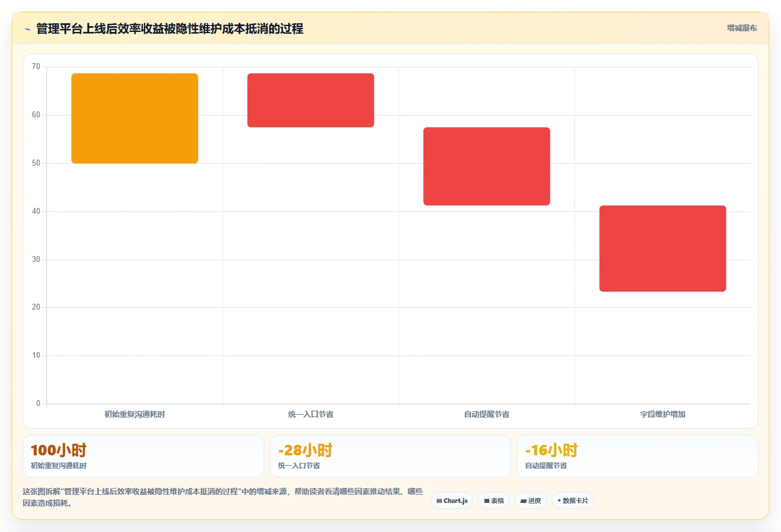Image resolution: width=781 pixels, height=532 pixels.
Task: Click the 统一入口节省 caption under -28小时
Action: [x=299, y=466]
